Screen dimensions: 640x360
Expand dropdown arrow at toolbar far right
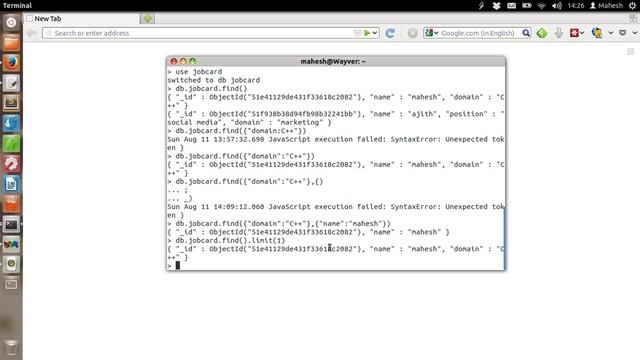[x=635, y=33]
